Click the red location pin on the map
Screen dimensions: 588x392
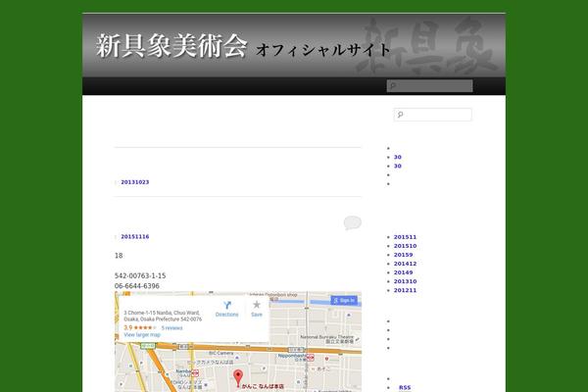pos(238,377)
